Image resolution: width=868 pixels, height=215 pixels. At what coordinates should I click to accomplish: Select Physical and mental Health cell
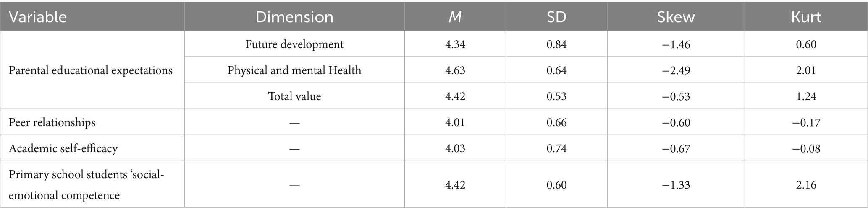[x=294, y=70]
